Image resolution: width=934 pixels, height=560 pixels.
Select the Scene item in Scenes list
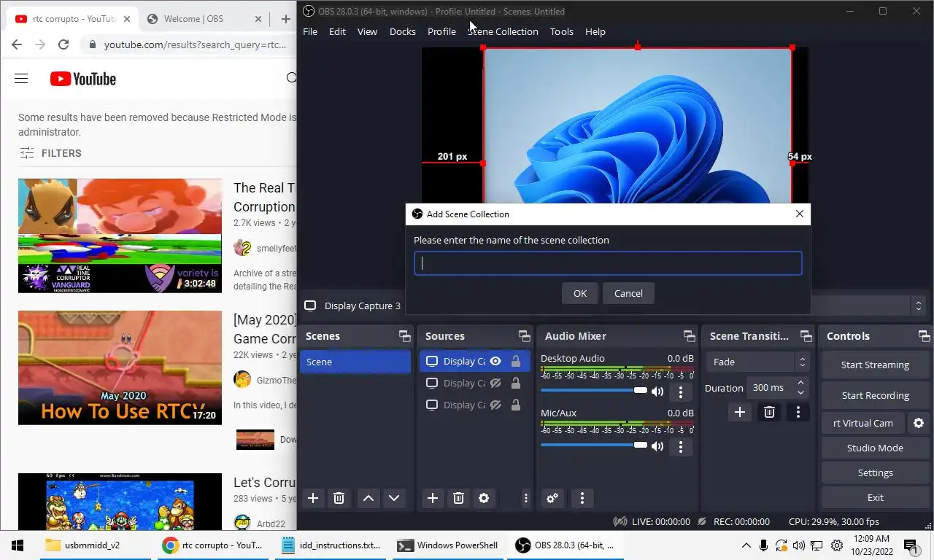point(355,362)
